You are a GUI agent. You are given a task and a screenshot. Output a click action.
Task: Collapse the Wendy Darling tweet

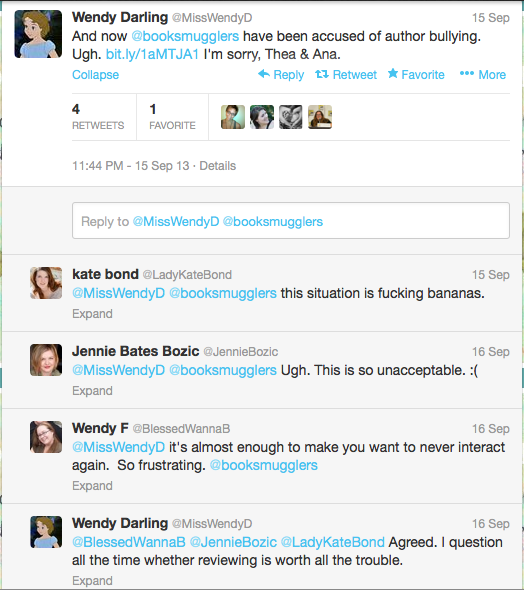click(x=96, y=75)
